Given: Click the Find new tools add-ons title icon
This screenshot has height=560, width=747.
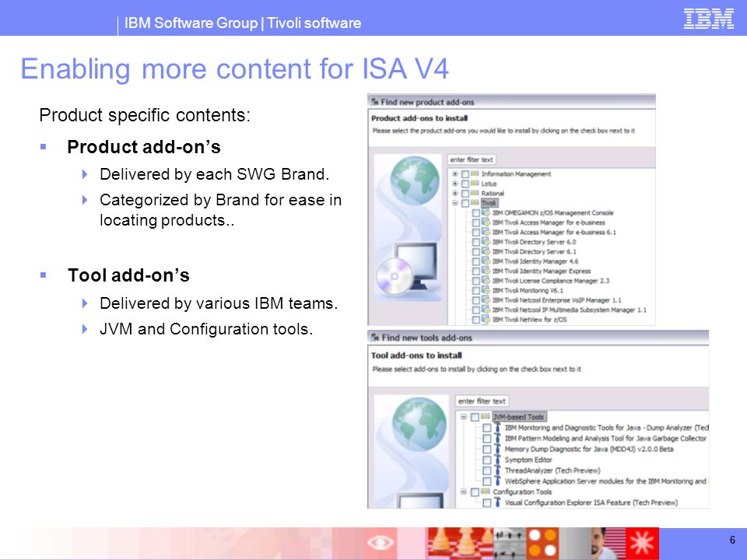Looking at the screenshot, I should point(375,337).
